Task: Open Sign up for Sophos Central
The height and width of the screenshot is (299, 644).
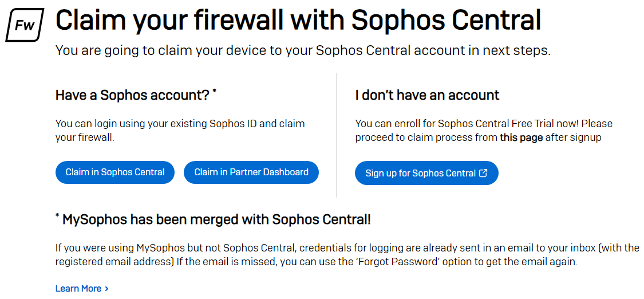Action: pos(421,173)
